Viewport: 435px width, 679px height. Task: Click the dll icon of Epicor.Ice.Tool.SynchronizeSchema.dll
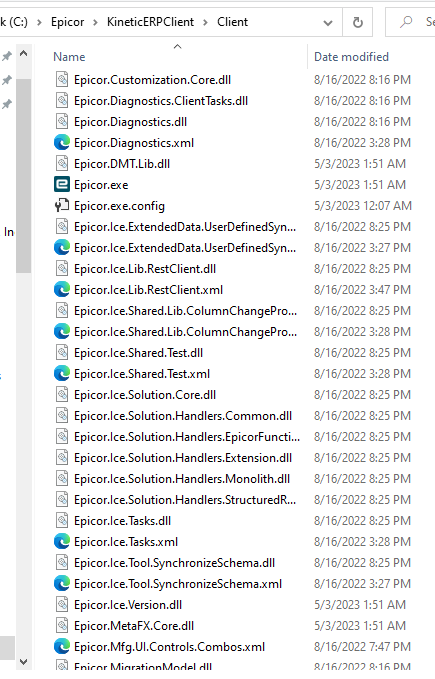point(62,563)
